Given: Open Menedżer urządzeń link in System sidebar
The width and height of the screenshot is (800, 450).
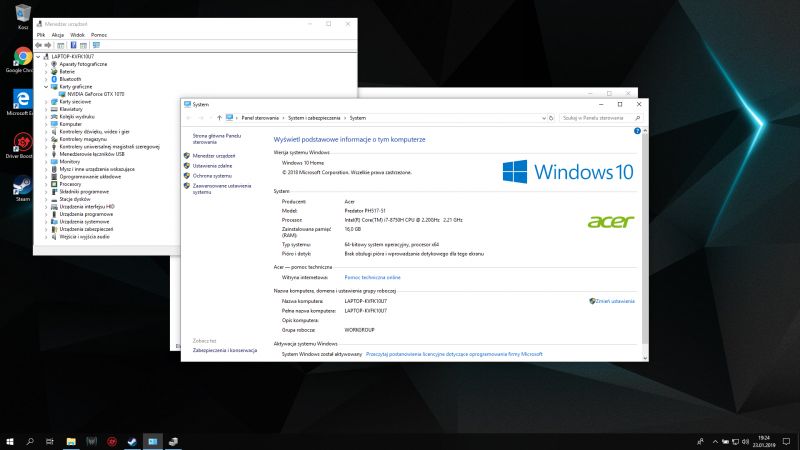Looking at the screenshot, I should point(214,156).
